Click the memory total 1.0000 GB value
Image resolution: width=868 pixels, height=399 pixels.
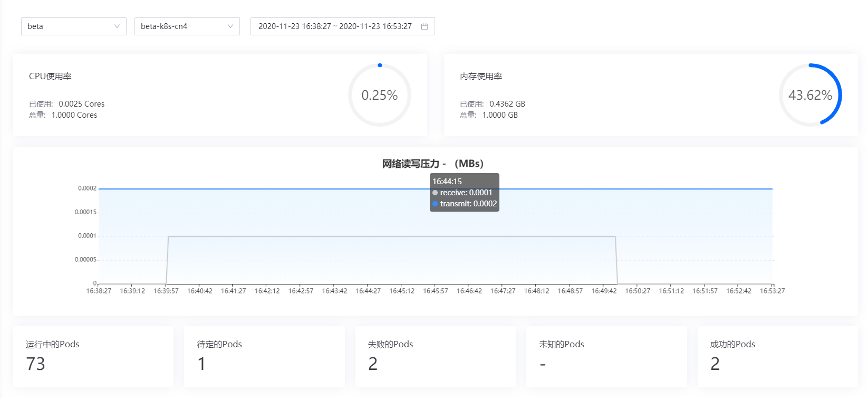coord(500,115)
